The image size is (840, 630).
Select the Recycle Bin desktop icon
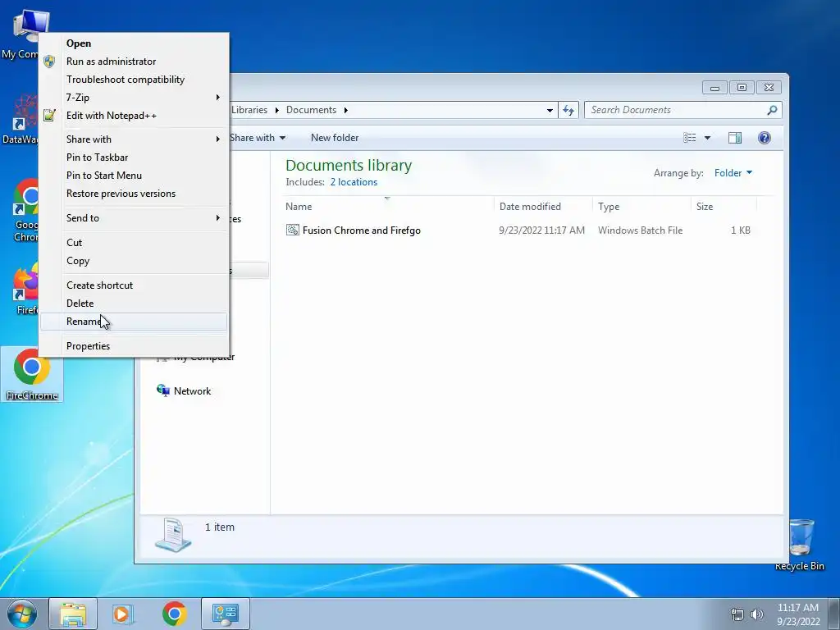tap(800, 545)
